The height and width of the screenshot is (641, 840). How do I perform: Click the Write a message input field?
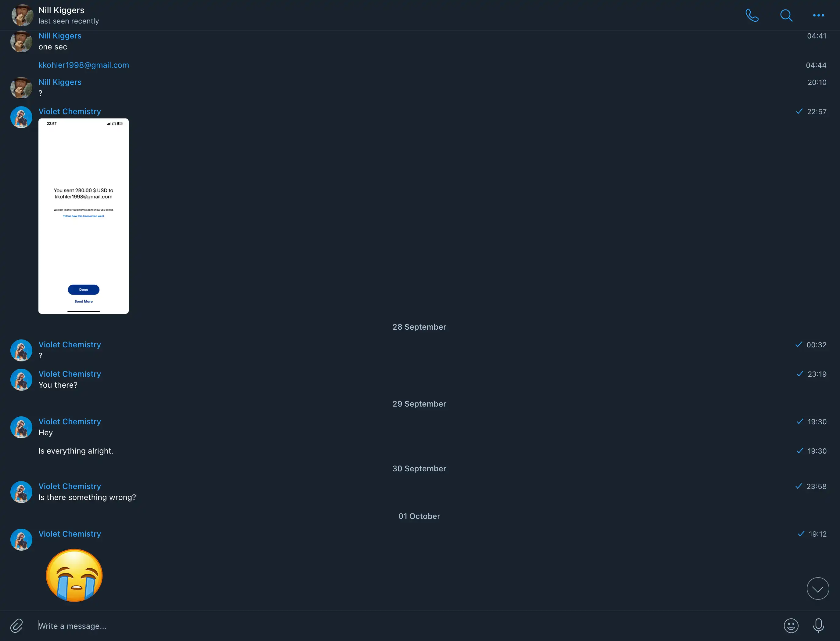[x=404, y=626]
